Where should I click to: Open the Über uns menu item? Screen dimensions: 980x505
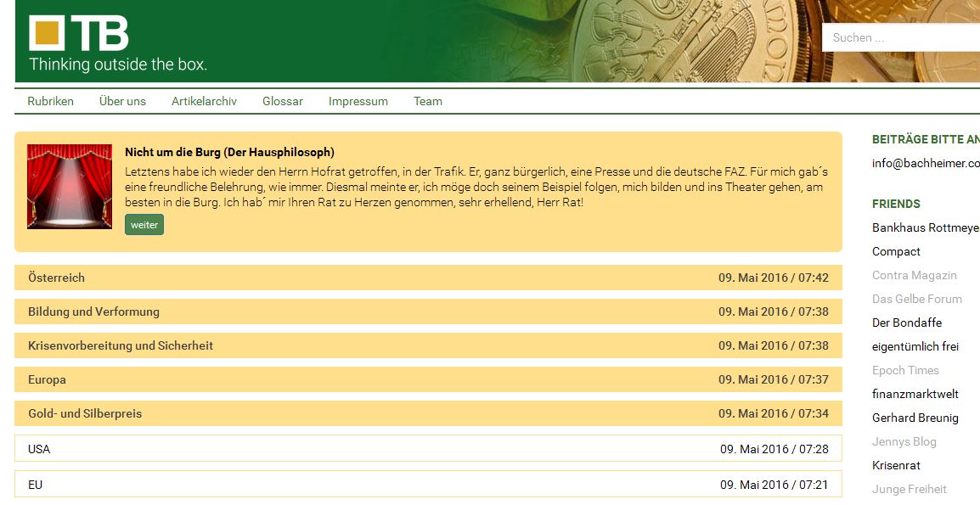click(x=122, y=101)
